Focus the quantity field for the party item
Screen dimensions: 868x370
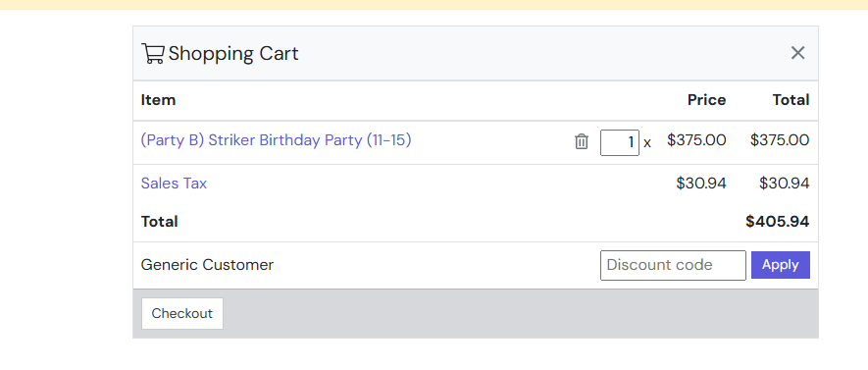620,142
